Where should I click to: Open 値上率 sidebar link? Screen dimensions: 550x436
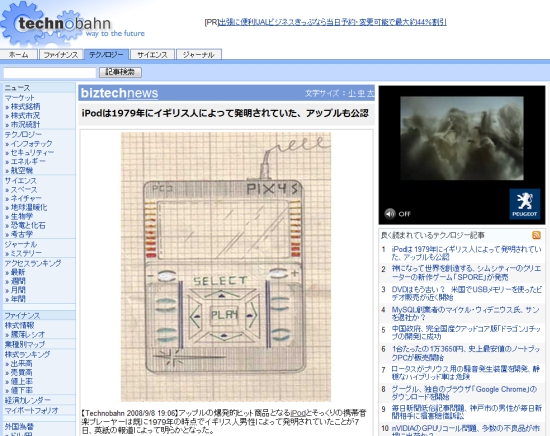[21, 381]
